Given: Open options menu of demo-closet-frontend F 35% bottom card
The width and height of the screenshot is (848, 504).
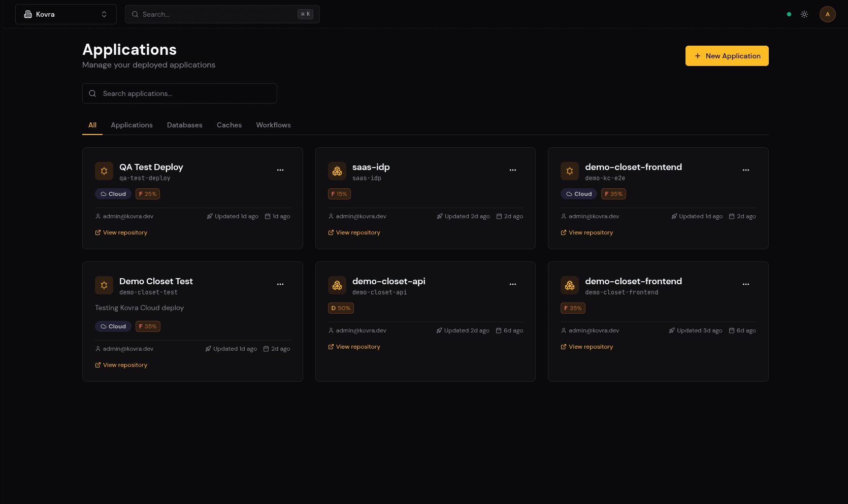Looking at the screenshot, I should pos(746,284).
